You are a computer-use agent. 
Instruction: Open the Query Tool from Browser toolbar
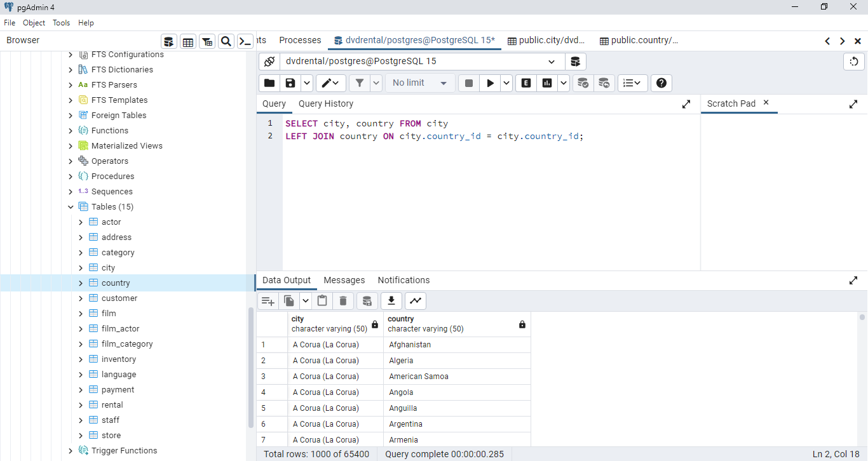(169, 42)
